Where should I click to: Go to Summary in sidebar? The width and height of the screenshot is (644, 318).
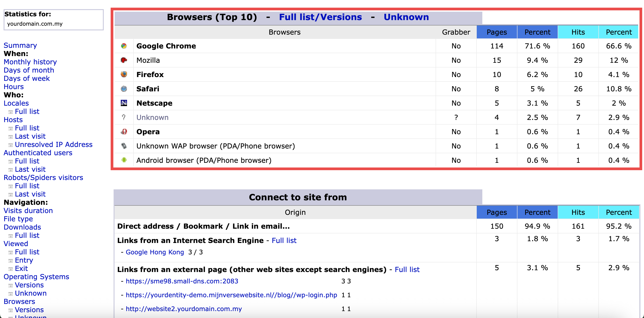(20, 45)
